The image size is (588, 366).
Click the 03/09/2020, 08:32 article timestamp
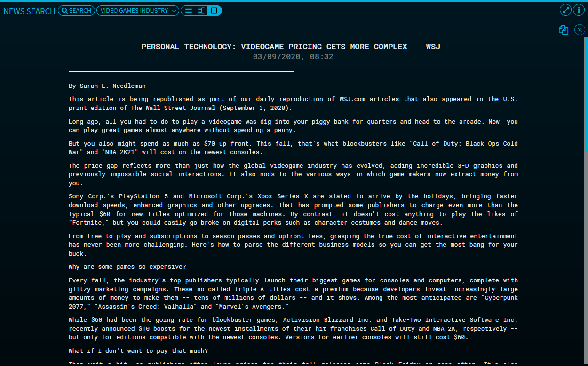click(x=293, y=57)
